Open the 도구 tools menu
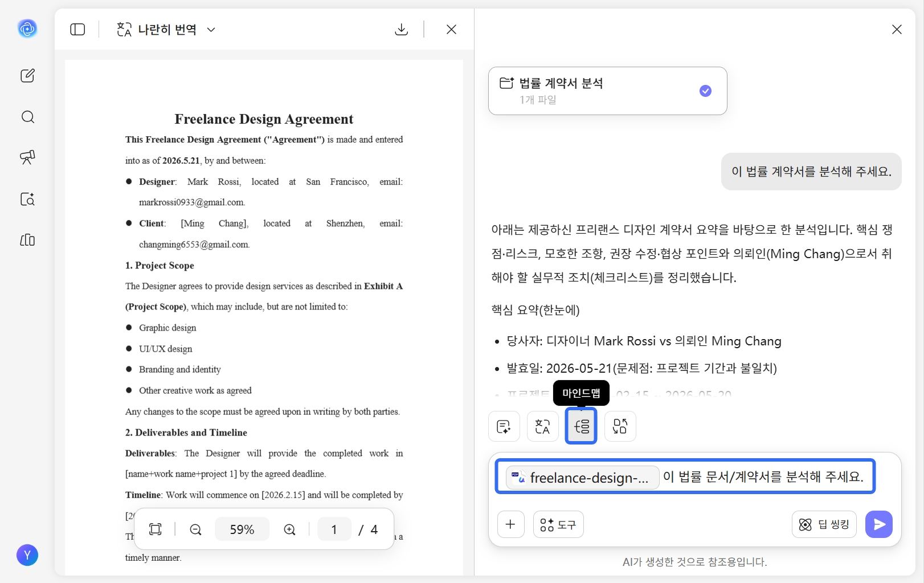 pos(558,524)
